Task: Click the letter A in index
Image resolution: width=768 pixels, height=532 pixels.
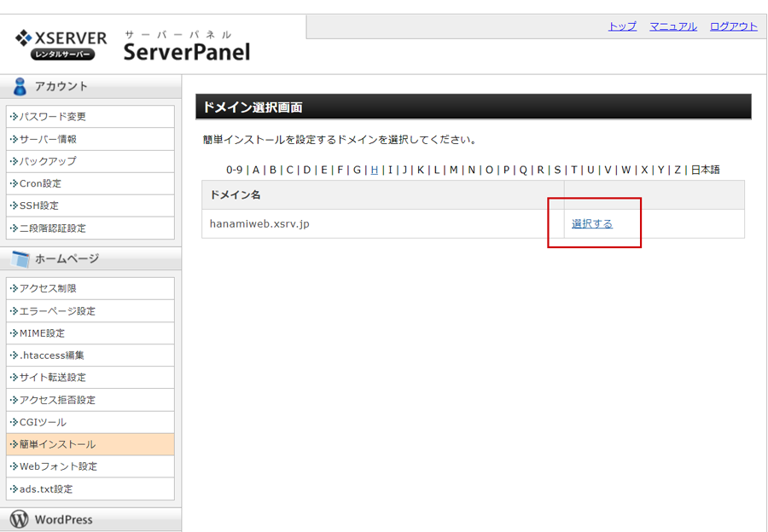Action: (256, 170)
